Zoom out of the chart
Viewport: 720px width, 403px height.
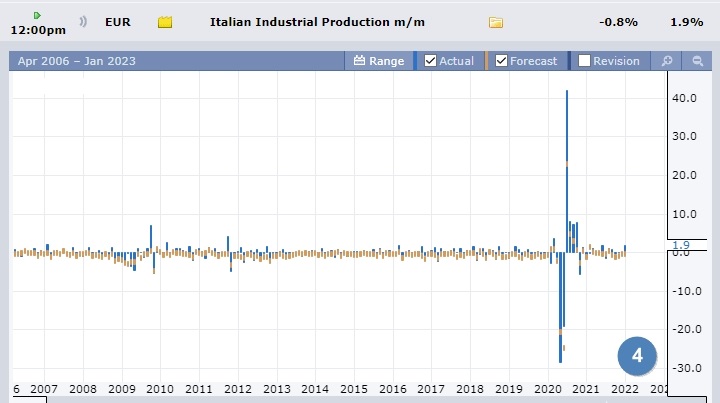[697, 61]
